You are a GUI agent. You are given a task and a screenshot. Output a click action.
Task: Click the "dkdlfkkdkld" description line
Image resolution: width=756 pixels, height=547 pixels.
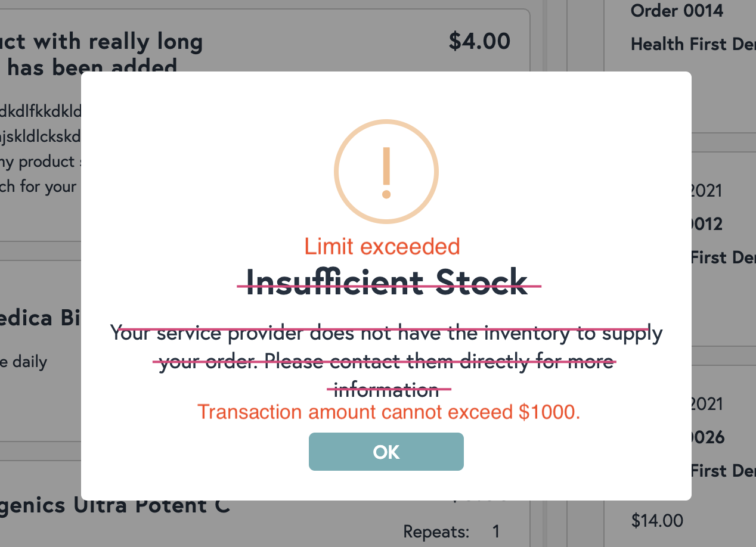click(41, 111)
